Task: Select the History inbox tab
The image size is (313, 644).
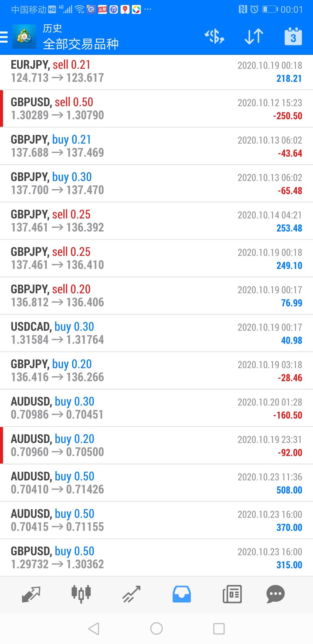Action: pyautogui.click(x=182, y=594)
